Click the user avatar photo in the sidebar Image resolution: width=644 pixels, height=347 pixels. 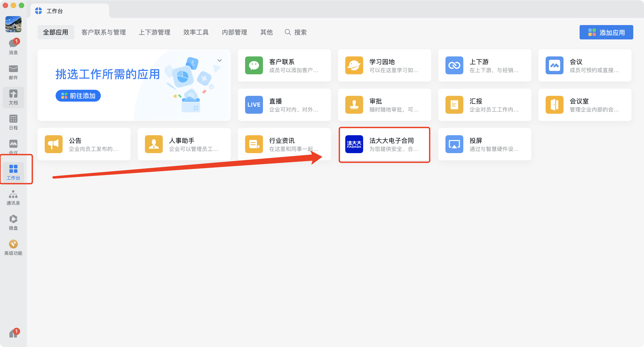tap(13, 24)
